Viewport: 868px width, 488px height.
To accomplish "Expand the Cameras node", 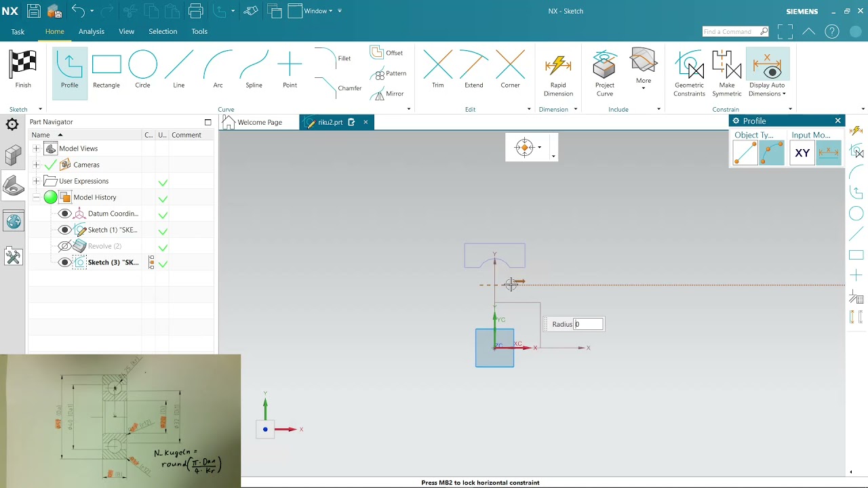I will click(x=36, y=165).
